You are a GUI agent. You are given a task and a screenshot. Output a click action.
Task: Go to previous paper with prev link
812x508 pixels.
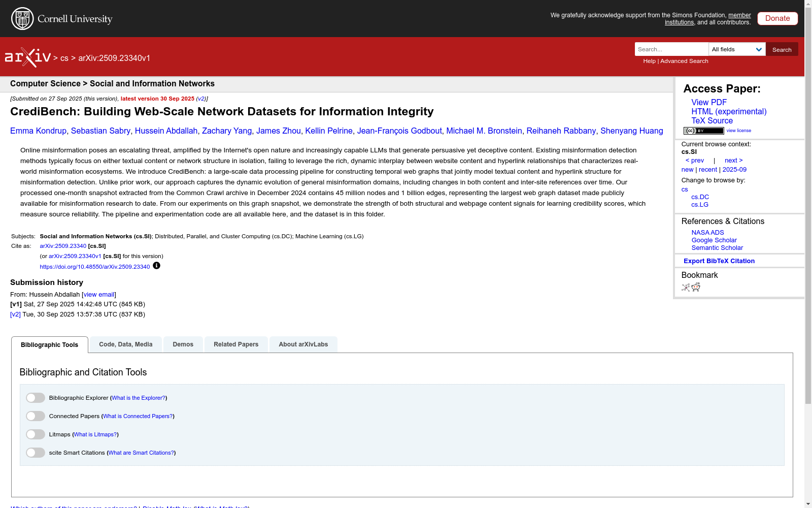click(x=695, y=161)
